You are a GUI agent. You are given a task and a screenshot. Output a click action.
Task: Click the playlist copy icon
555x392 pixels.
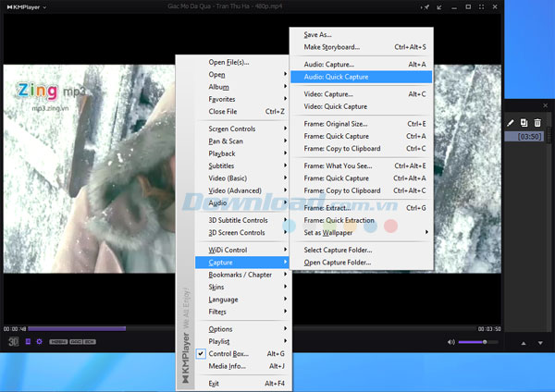[524, 122]
